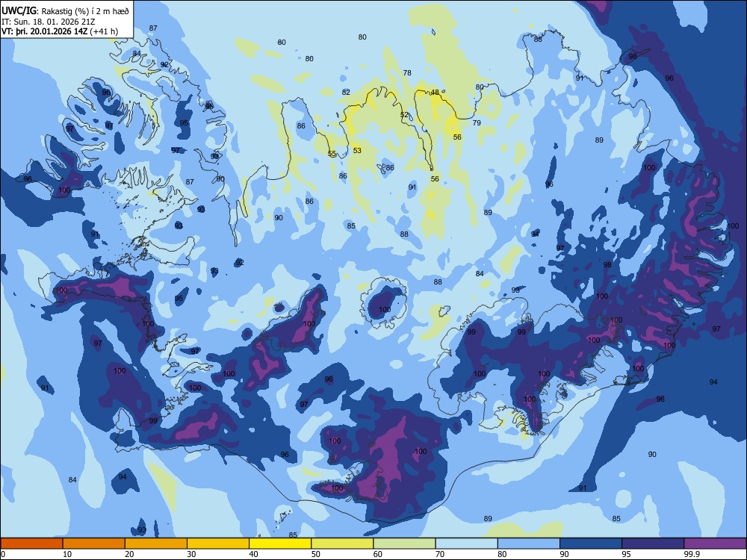Click the '40' legend scale label
Screen dimensions: 747x560
click(x=254, y=554)
